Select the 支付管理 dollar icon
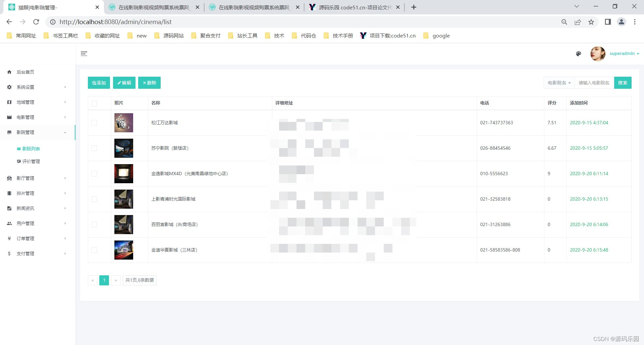 [9, 253]
